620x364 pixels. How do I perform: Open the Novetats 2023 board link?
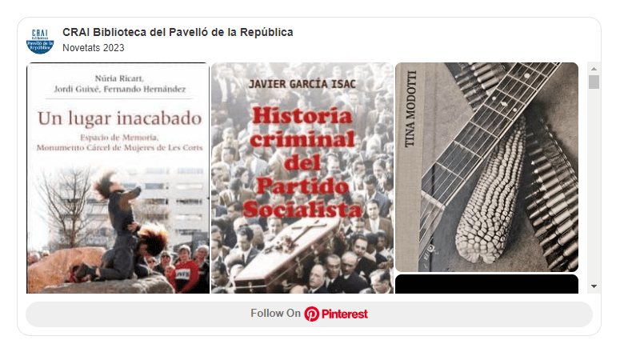[x=94, y=48]
